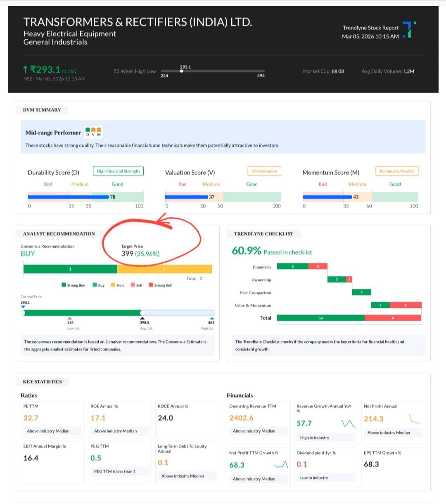Click the consensus BUY recommendation text
The image size is (446, 504).
click(28, 254)
